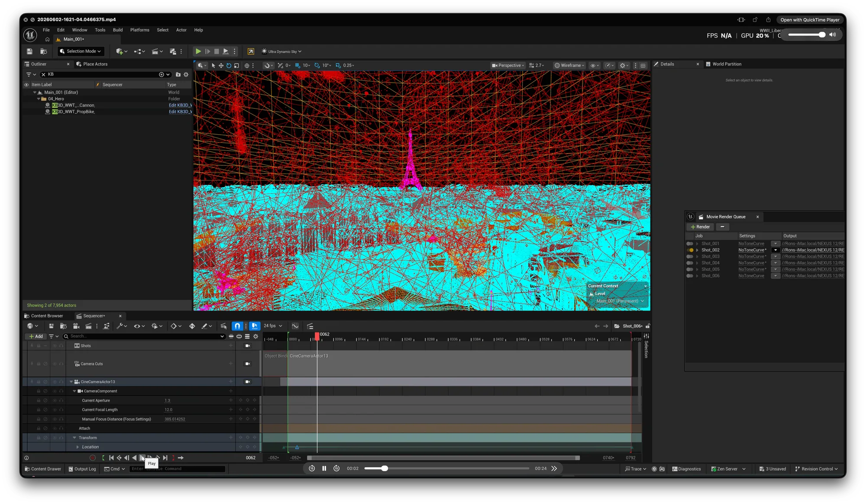Toggle Shot_004 job enabled switch
The height and width of the screenshot is (504, 866).
coord(690,263)
